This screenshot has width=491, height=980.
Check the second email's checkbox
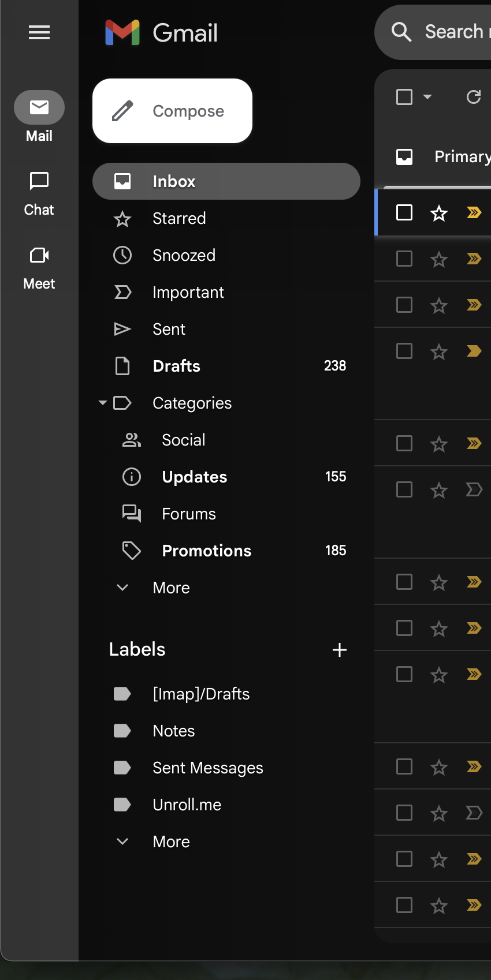[x=404, y=259]
